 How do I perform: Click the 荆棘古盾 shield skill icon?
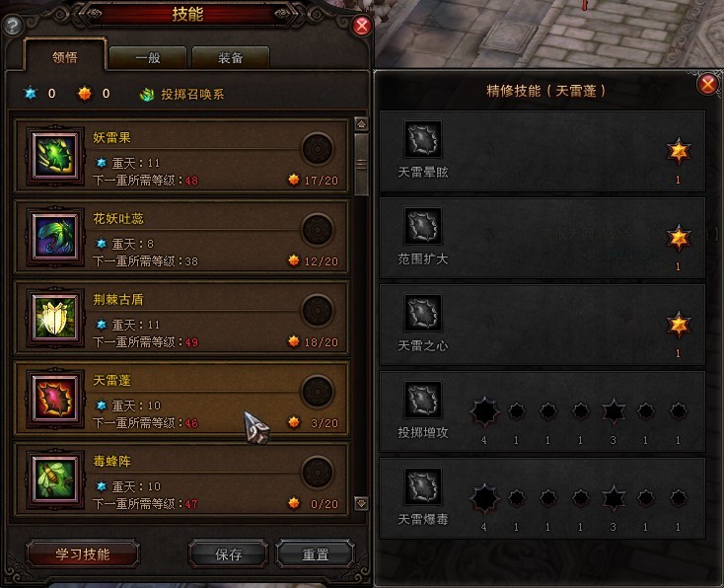point(55,318)
